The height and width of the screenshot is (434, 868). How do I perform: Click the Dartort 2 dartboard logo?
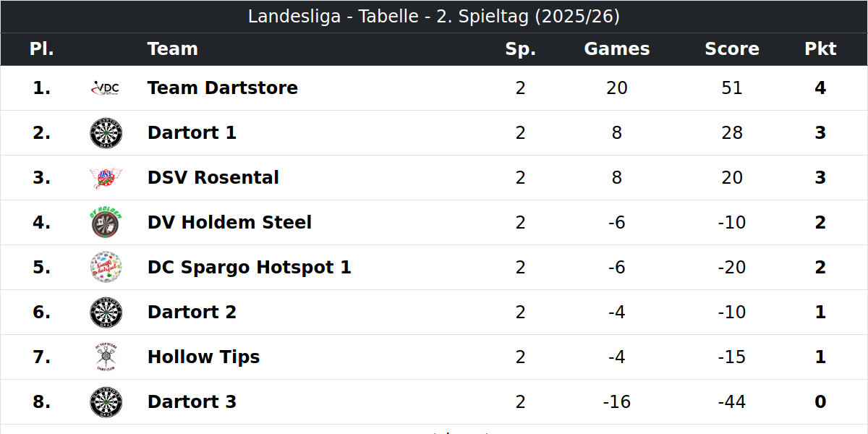pos(106,312)
